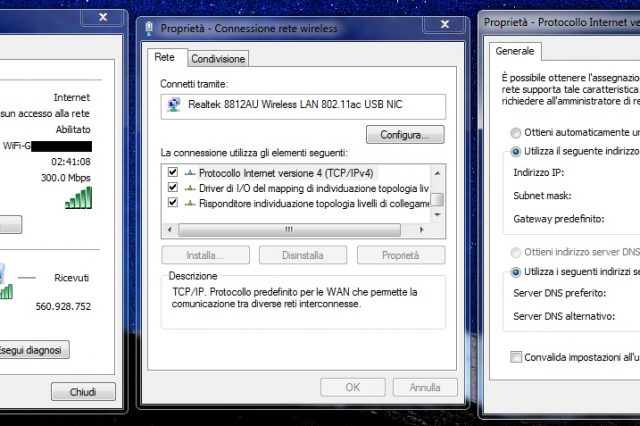Click the vertical scrollbar thumb in list

click(437, 200)
